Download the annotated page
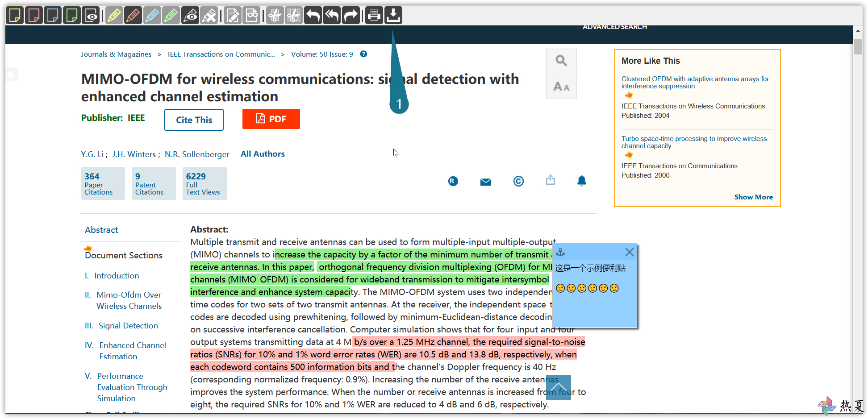868x419 pixels. [393, 15]
